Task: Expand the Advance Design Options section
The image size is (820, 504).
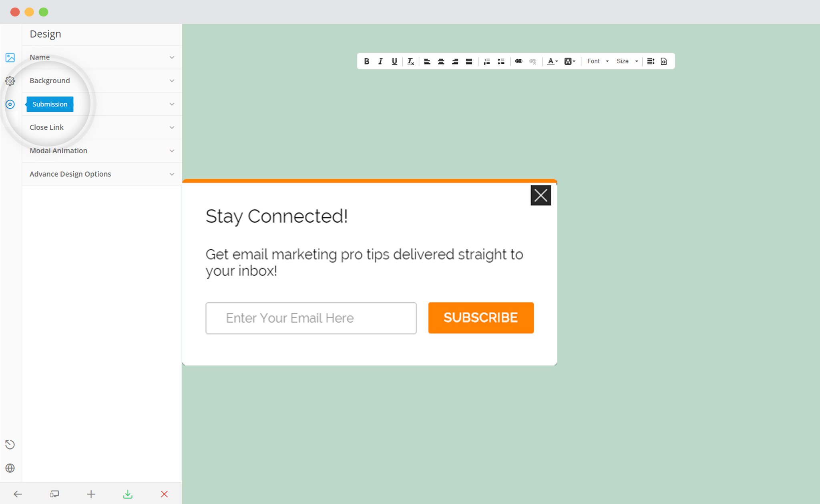Action: (102, 174)
